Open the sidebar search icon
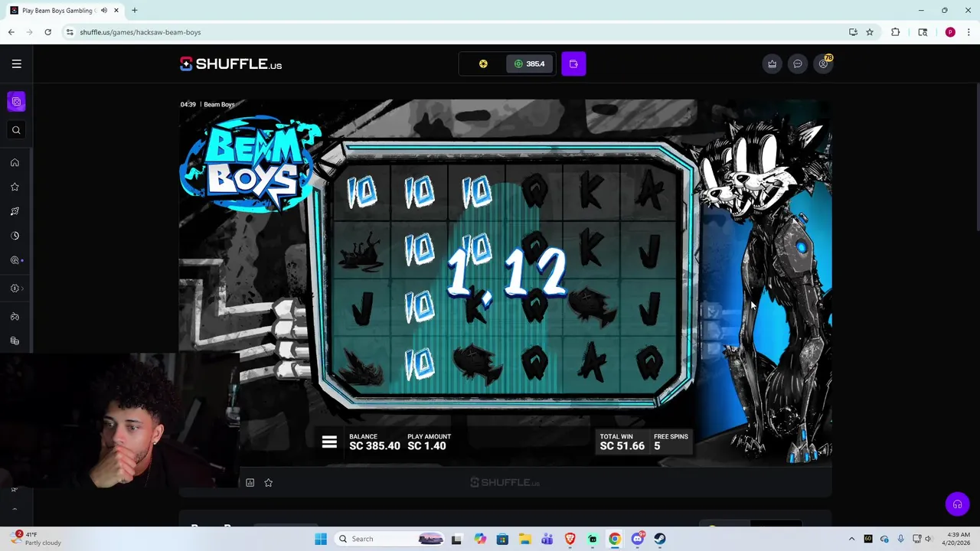The height and width of the screenshot is (551, 980). click(x=16, y=130)
